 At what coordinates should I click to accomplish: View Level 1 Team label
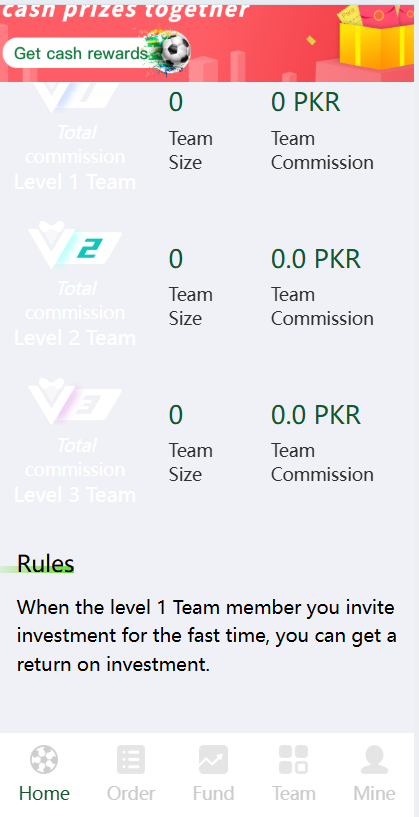[x=75, y=182]
